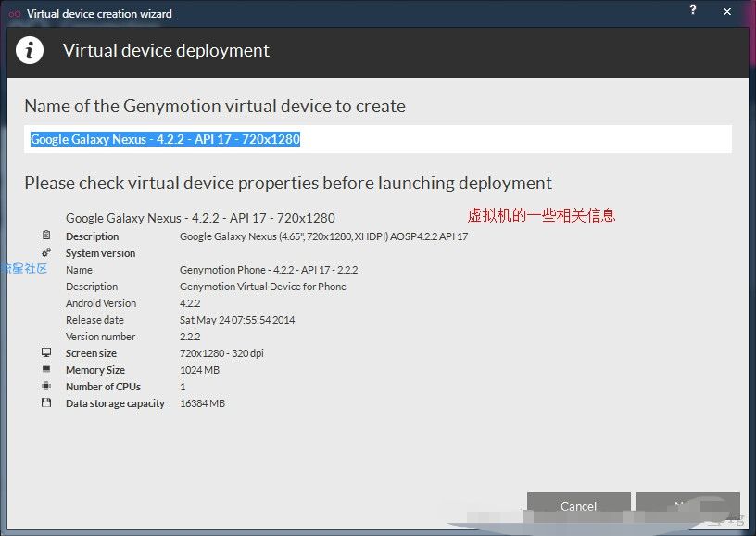
Task: Click the value "720x1280 - 320 dpi"
Action: (x=221, y=353)
